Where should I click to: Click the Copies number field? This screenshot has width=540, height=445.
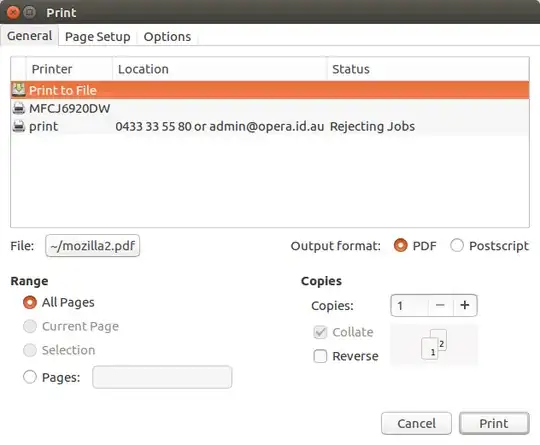(x=410, y=305)
